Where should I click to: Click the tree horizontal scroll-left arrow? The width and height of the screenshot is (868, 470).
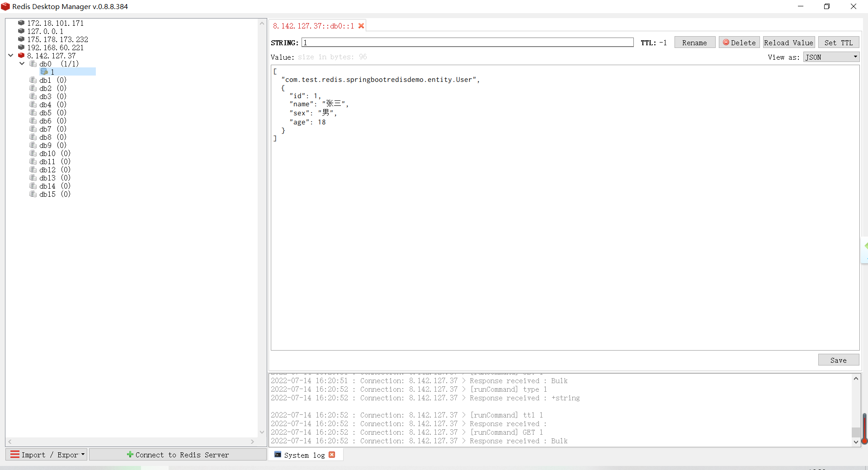(10, 442)
